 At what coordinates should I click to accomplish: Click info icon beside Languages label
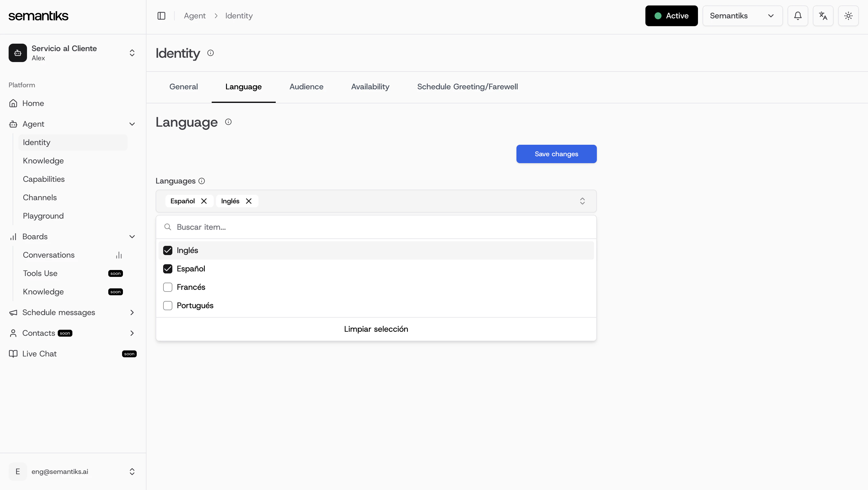pos(202,181)
